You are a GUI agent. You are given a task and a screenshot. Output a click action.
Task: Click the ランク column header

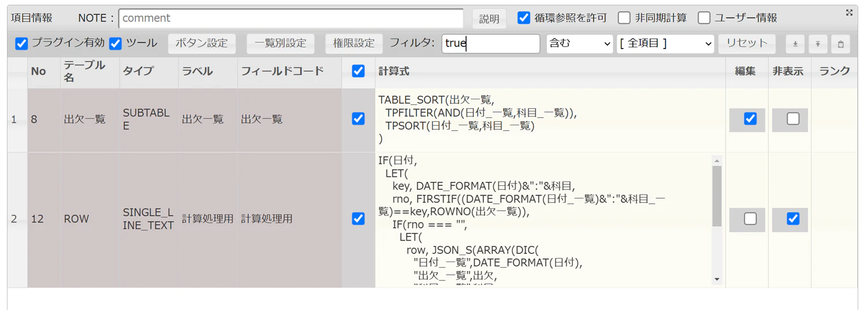(x=834, y=72)
